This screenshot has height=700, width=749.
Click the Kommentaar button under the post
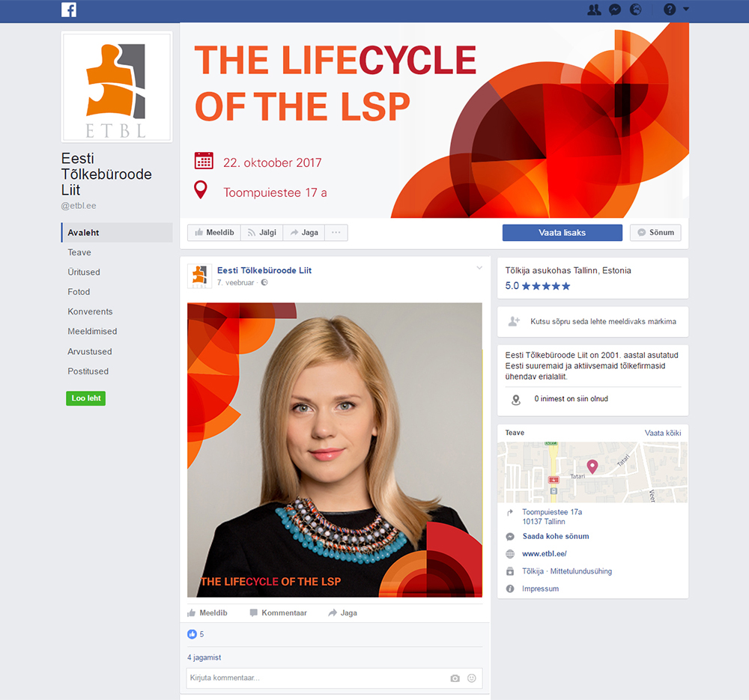pyautogui.click(x=279, y=612)
